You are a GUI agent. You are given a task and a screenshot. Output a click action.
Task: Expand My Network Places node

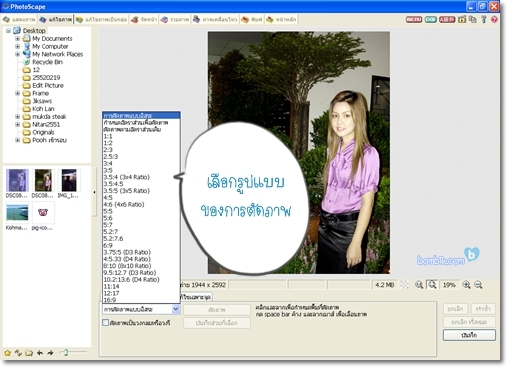click(x=18, y=54)
